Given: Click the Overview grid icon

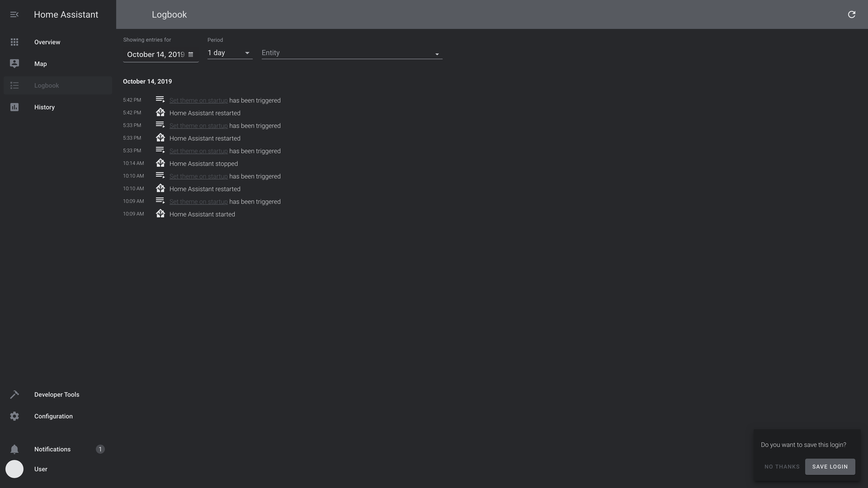Looking at the screenshot, I should click(14, 42).
